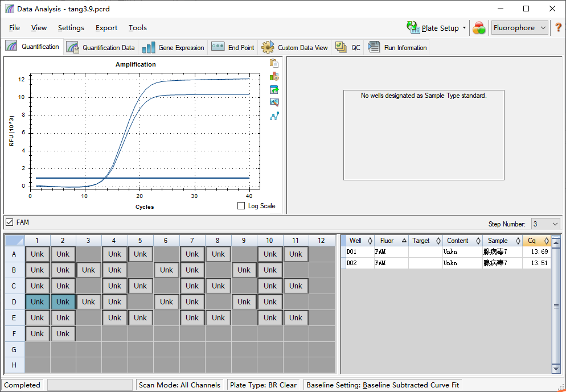Click the results table scrollbar down arrow
The width and height of the screenshot is (566, 392).
click(556, 369)
